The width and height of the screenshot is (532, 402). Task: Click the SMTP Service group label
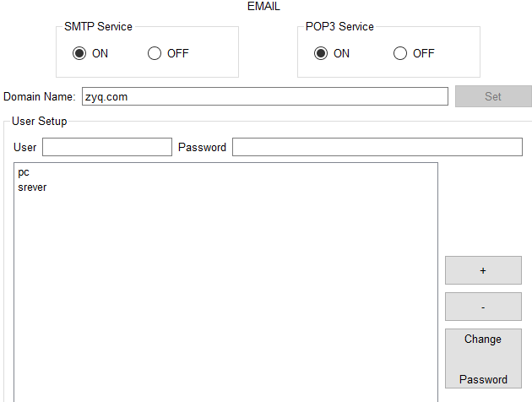pyautogui.click(x=98, y=26)
